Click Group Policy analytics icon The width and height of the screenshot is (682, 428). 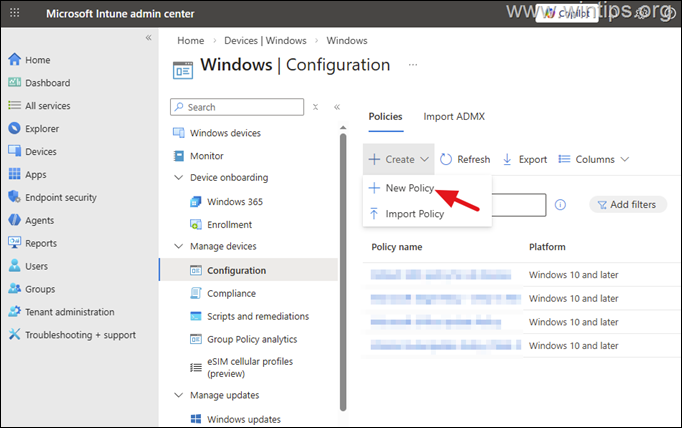click(x=196, y=339)
